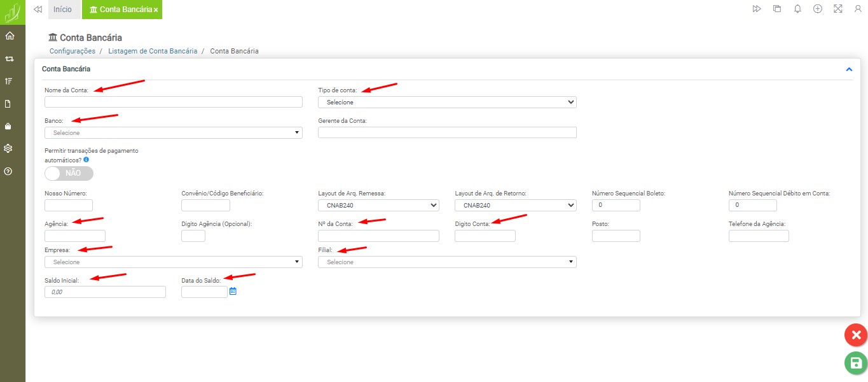Open the notifications bell icon

click(797, 9)
